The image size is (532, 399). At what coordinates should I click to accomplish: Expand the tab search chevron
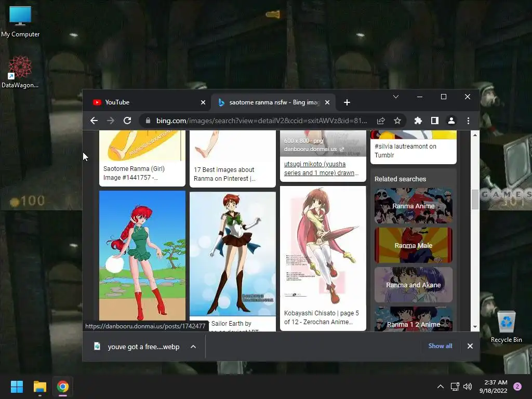[395, 97]
